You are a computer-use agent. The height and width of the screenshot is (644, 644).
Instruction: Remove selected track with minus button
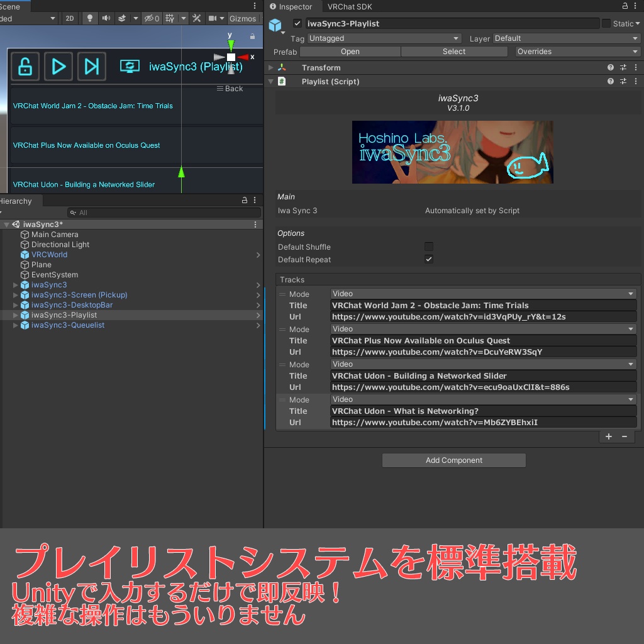coord(625,436)
